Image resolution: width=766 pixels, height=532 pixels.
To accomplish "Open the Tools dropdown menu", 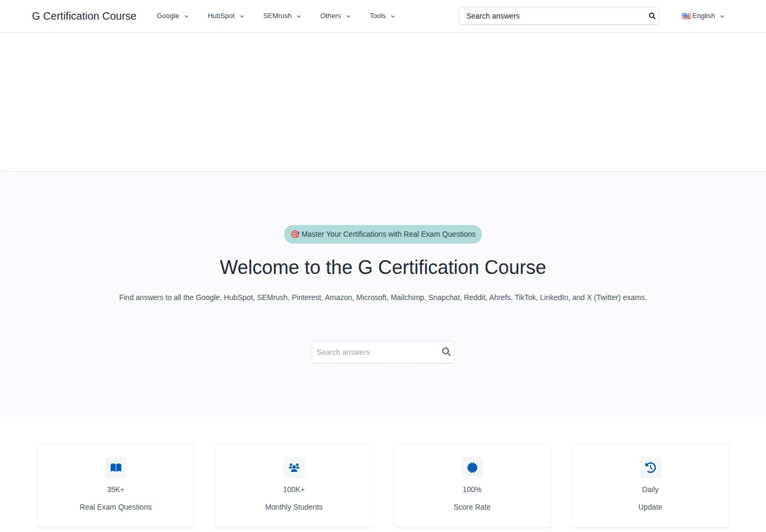I will (x=382, y=16).
